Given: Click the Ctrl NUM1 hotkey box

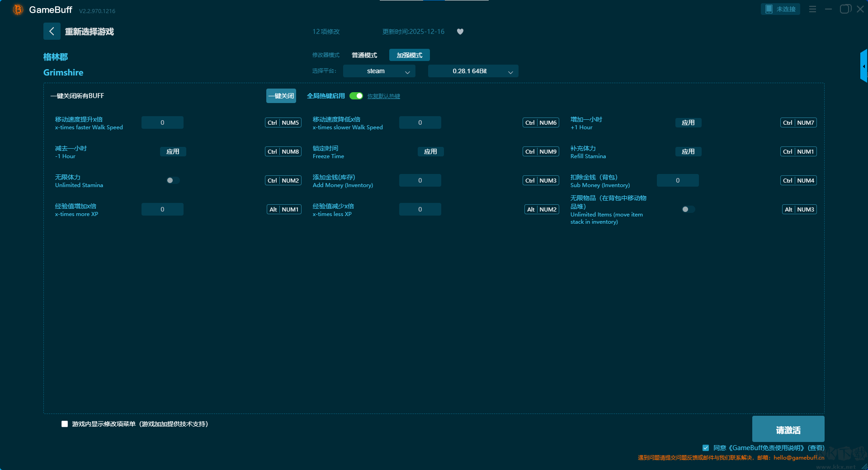Looking at the screenshot, I should (798, 151).
